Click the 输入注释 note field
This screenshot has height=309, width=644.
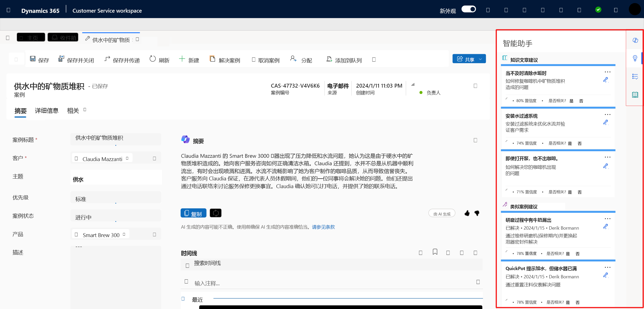[332, 283]
